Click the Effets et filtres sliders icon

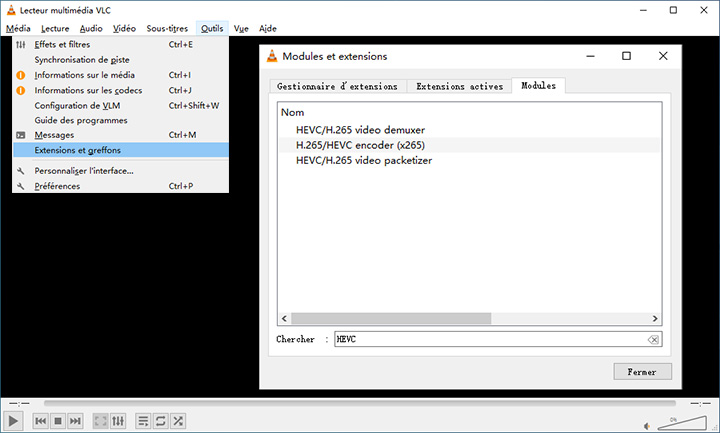pyautogui.click(x=21, y=45)
